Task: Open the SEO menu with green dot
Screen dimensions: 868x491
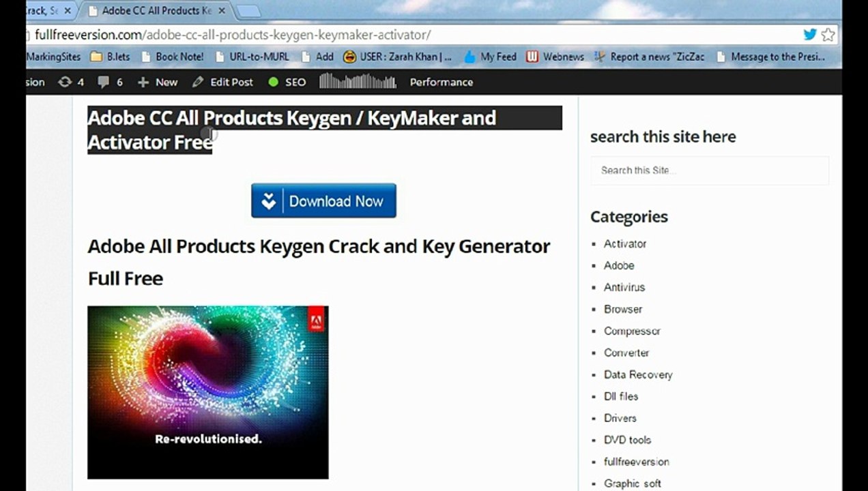Action: pos(287,82)
